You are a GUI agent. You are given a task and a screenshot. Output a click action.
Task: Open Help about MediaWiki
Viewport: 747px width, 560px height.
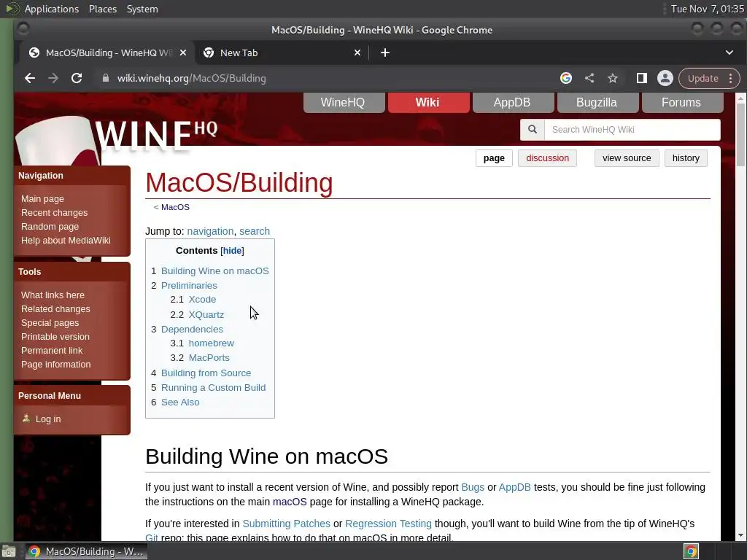(66, 241)
